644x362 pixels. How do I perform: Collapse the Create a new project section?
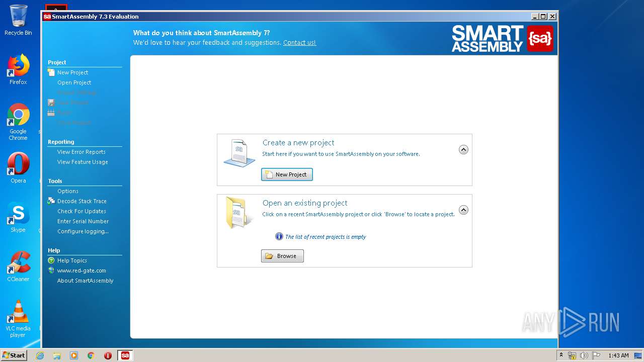pos(463,149)
